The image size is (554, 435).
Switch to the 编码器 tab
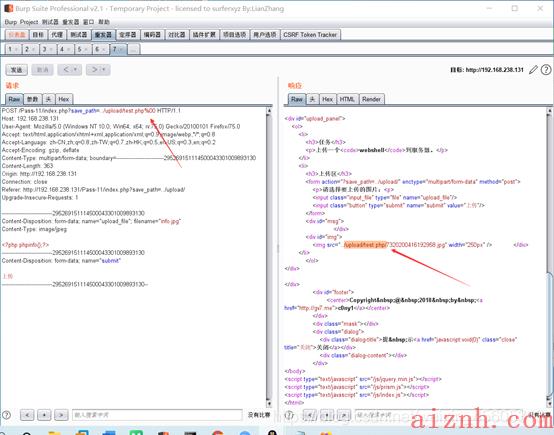152,35
